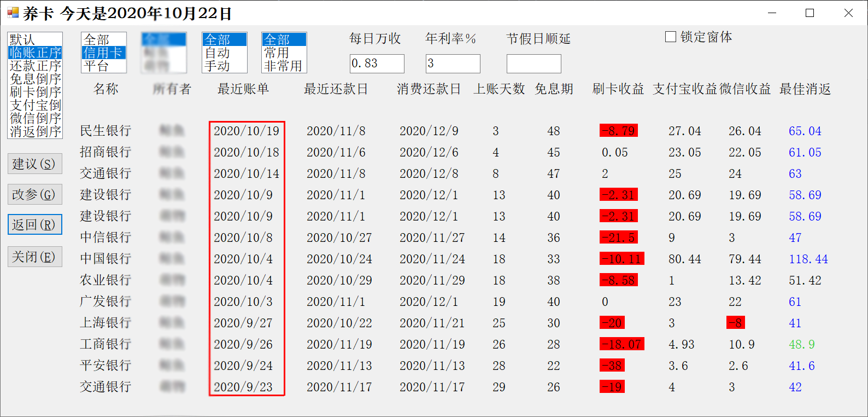Viewport: 868px width, 417px height.
Task: Maximize the 养卡 window
Action: 810,13
